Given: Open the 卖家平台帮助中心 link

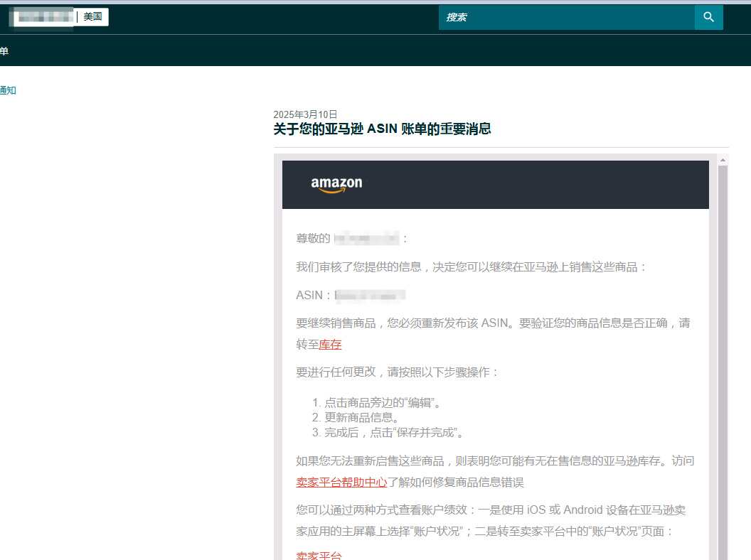Looking at the screenshot, I should tap(341, 482).
